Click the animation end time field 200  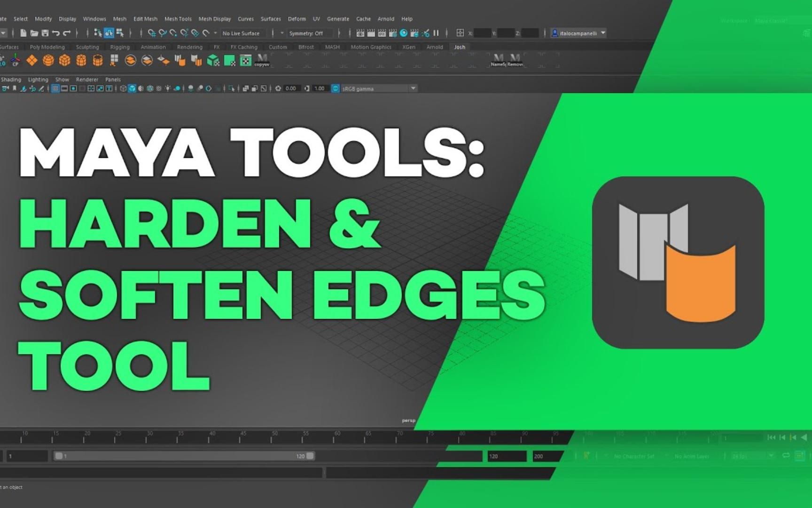tap(547, 456)
